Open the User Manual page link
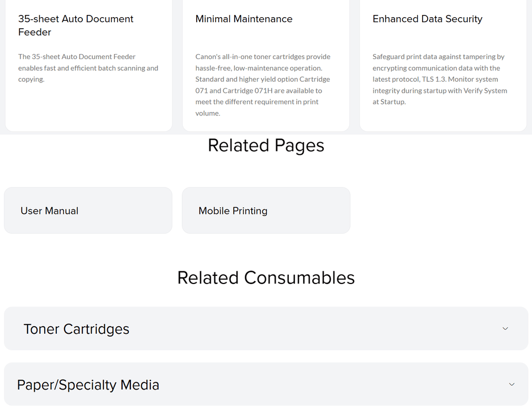 point(88,211)
